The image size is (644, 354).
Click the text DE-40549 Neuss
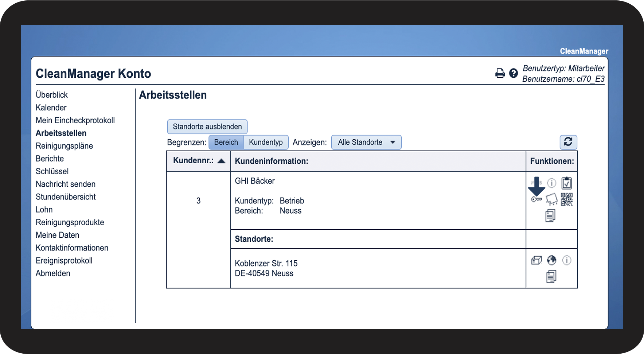tap(264, 273)
